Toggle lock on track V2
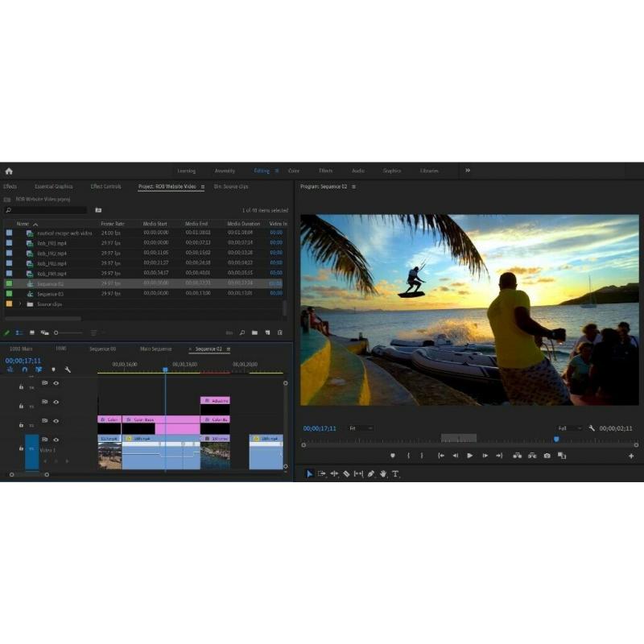Image resolution: width=644 pixels, height=644 pixels. [x=21, y=425]
